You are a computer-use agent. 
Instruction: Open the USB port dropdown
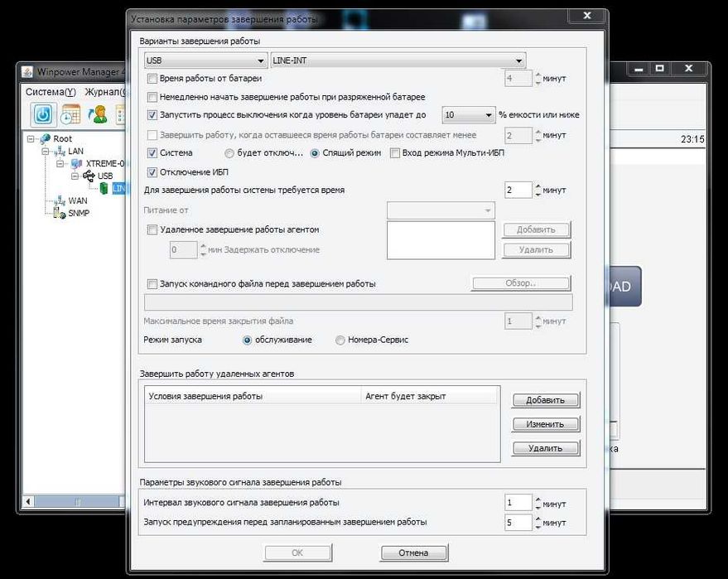point(205,60)
